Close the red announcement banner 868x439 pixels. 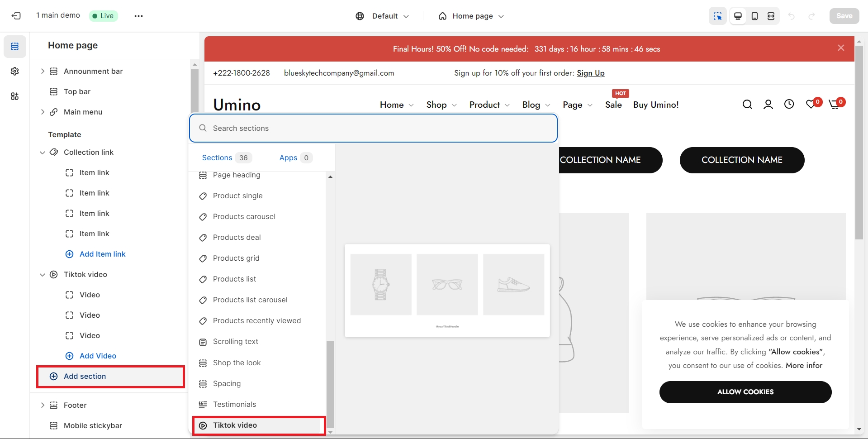[841, 48]
